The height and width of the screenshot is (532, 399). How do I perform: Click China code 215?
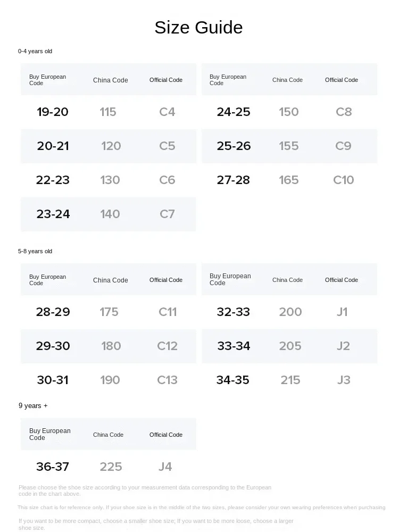pyautogui.click(x=290, y=380)
